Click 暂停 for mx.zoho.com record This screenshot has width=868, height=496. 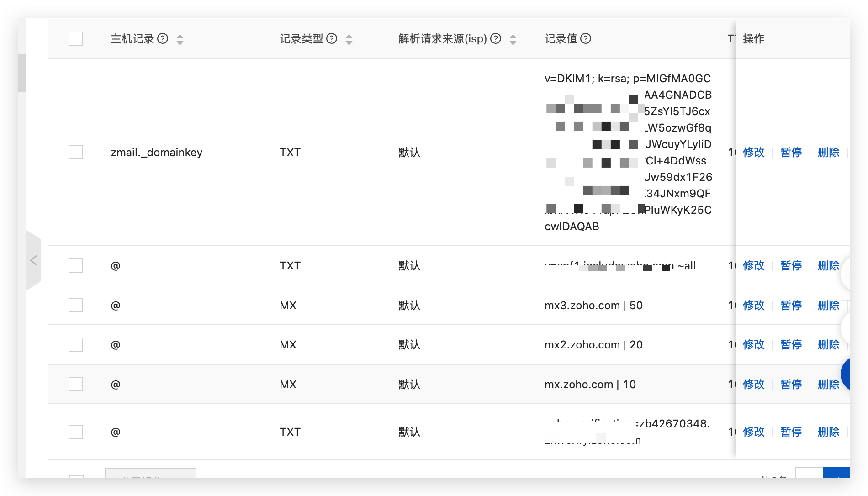click(791, 384)
